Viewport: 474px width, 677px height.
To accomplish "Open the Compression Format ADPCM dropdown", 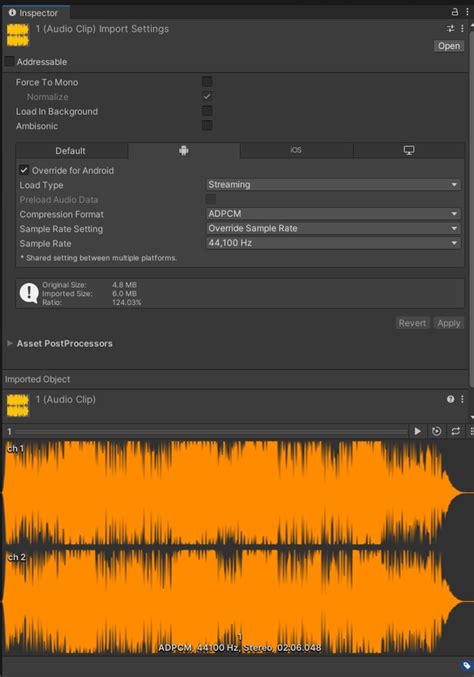I will (x=333, y=214).
